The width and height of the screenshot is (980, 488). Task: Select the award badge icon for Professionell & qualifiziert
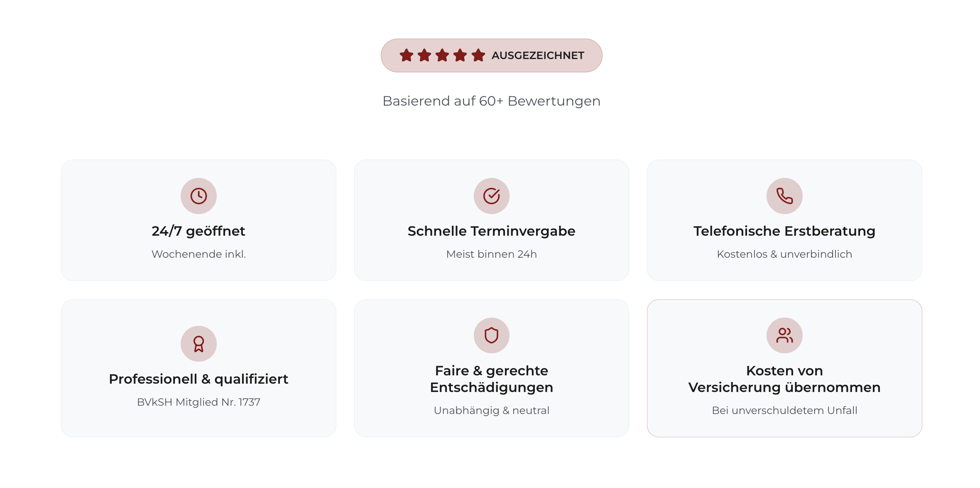coord(198,343)
